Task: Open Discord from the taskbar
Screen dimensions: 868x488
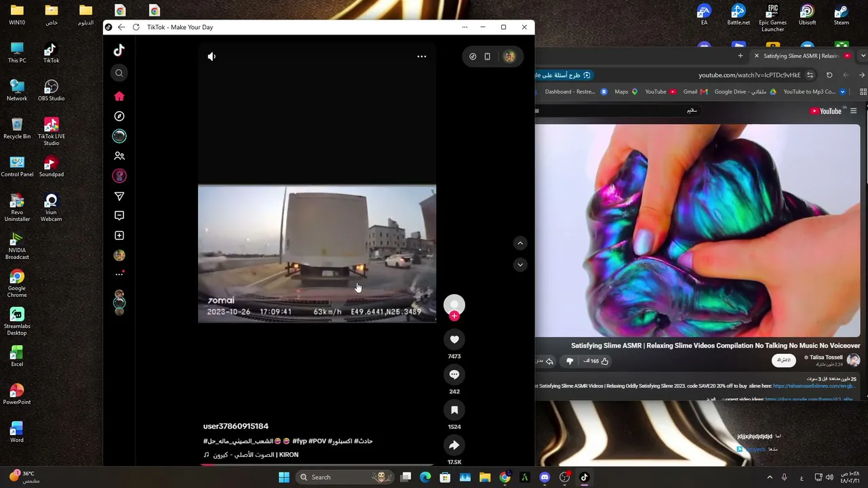Action: tap(545, 477)
